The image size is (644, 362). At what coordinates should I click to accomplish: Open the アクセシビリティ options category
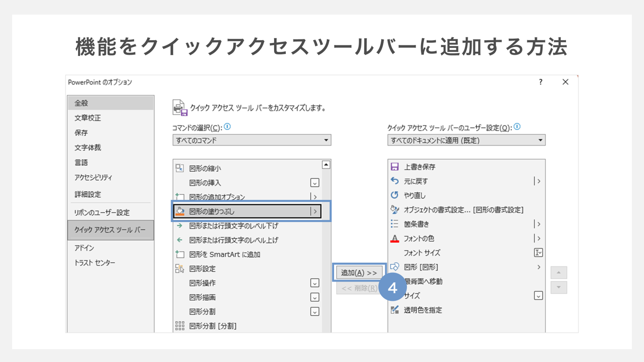[x=111, y=177]
